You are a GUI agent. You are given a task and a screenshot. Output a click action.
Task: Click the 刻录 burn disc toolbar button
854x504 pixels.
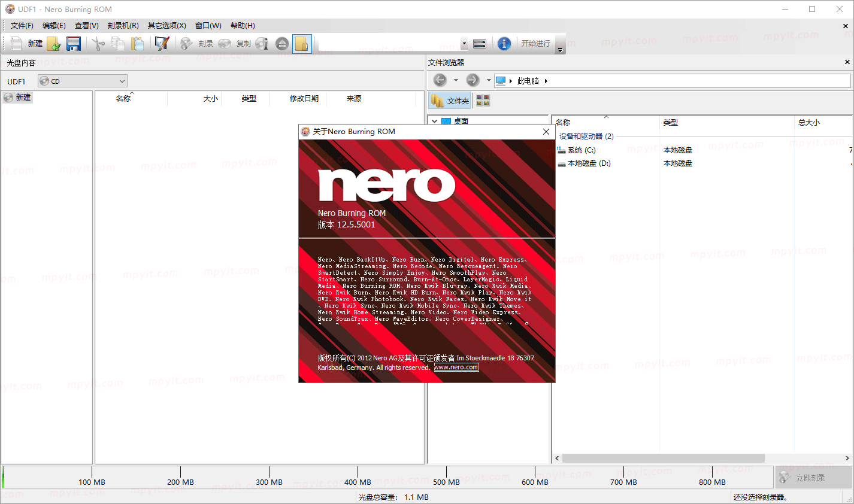(x=197, y=43)
